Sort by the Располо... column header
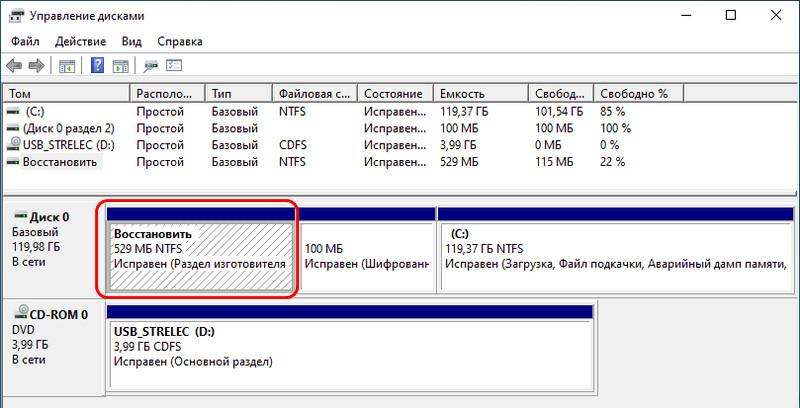This screenshot has height=408, width=800. [167, 93]
